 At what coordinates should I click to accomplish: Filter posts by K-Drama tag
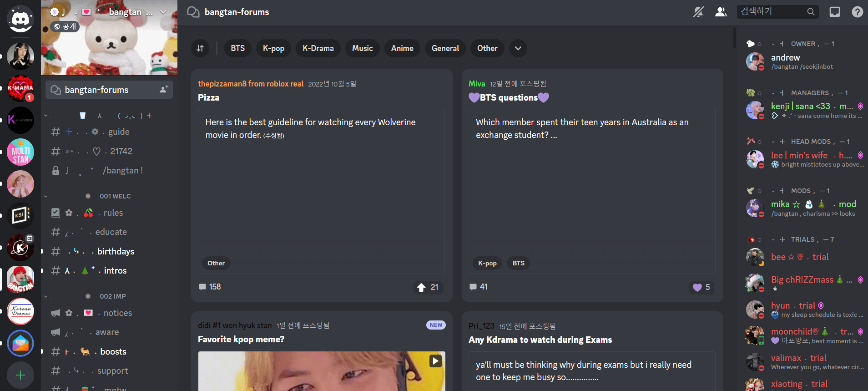(x=318, y=48)
